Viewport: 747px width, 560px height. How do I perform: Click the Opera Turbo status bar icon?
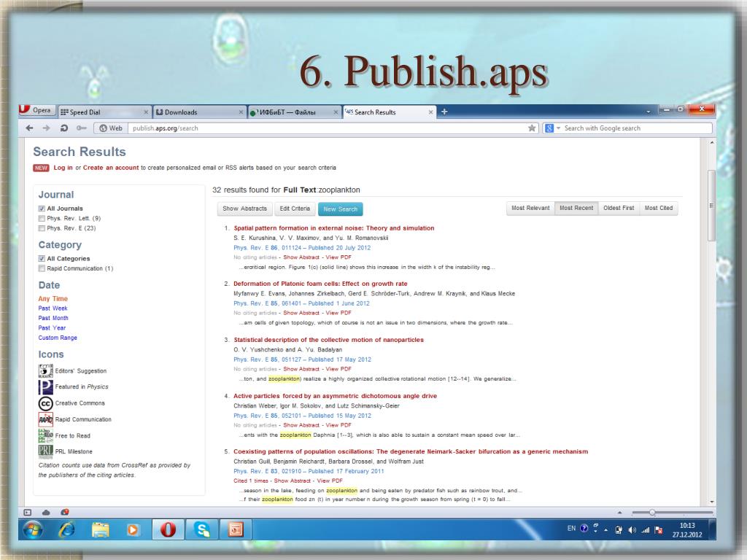pos(65,513)
